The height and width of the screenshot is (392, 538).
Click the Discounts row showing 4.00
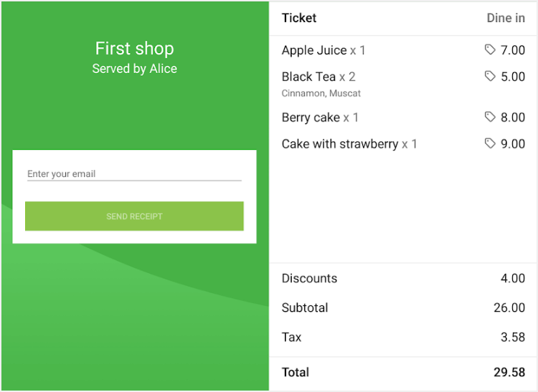pyautogui.click(x=403, y=278)
